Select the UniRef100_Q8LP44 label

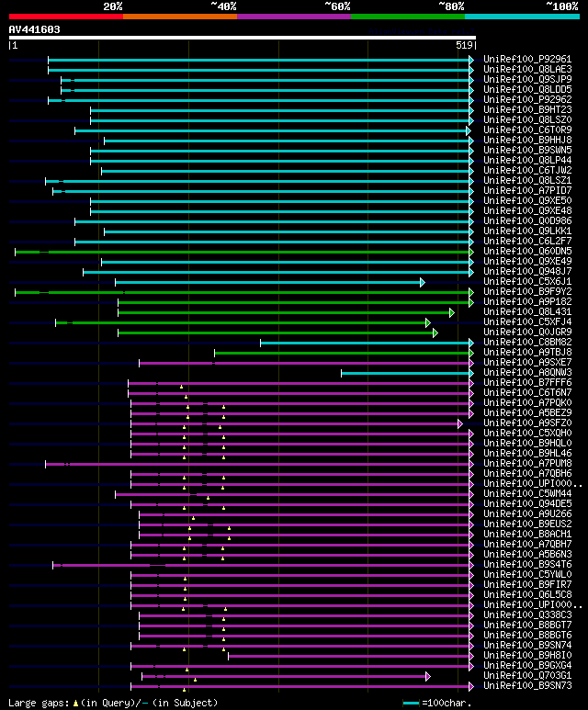[527, 161]
